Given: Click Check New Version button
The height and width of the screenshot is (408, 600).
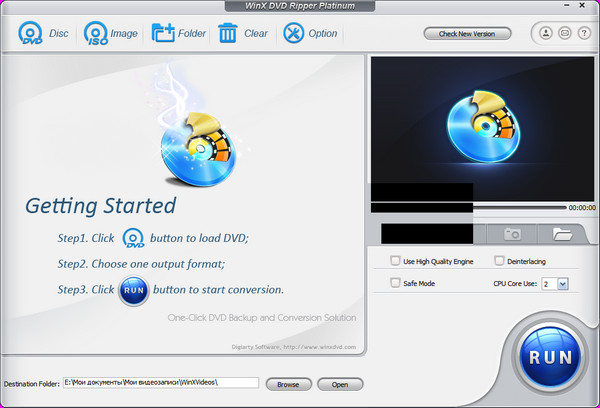Looking at the screenshot, I should pyautogui.click(x=467, y=34).
